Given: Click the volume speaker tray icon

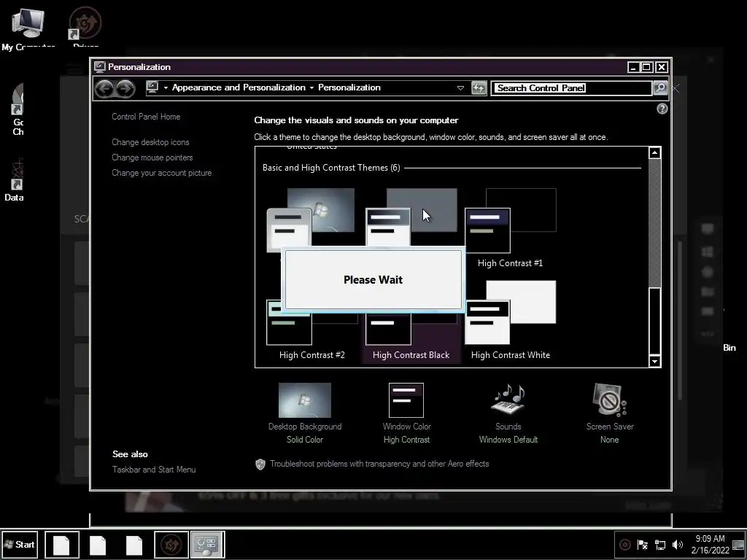Looking at the screenshot, I should (678, 544).
